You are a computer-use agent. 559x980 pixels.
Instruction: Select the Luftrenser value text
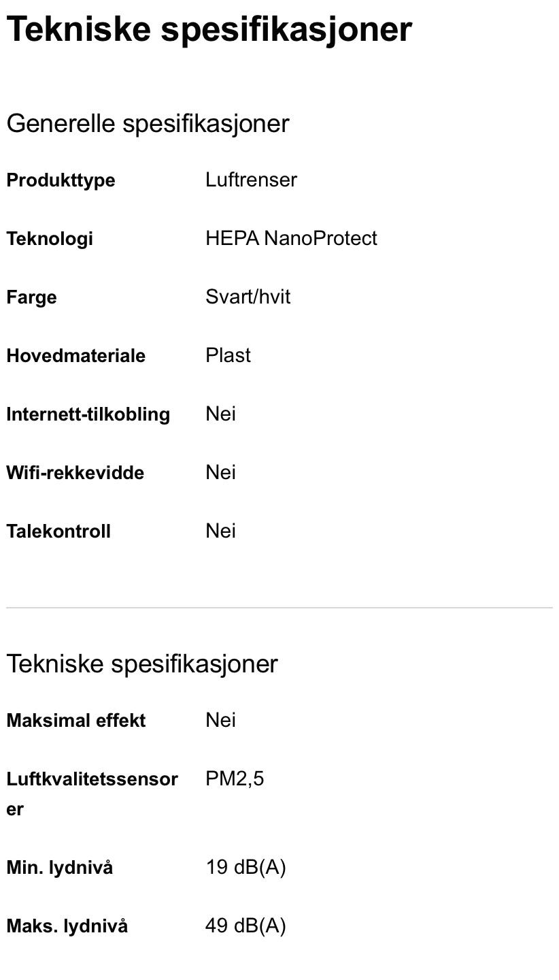point(251,180)
